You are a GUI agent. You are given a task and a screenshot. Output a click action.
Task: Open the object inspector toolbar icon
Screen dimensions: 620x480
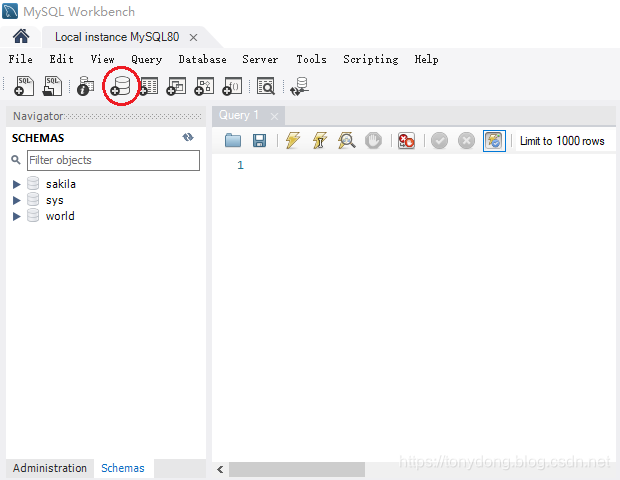[85, 86]
